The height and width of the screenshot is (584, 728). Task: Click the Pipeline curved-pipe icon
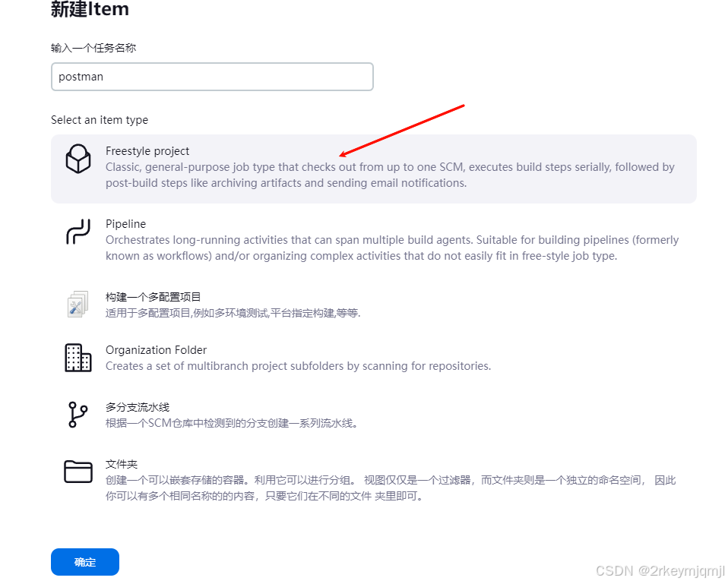click(78, 232)
